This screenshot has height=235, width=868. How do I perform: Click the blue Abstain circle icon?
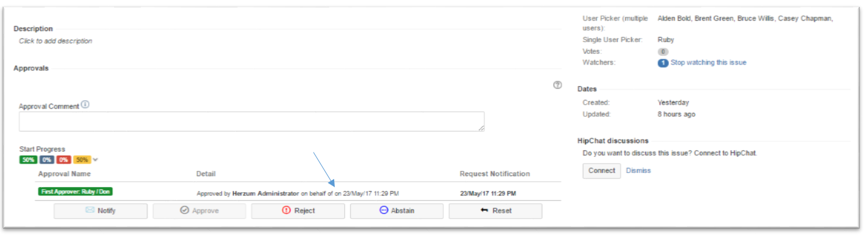[x=384, y=211]
